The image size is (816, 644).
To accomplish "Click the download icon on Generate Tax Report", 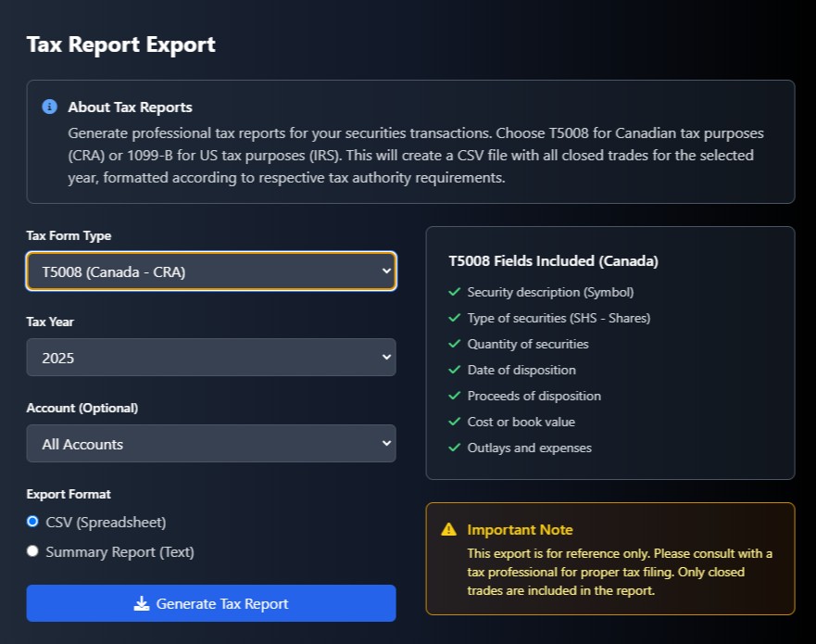I will 141,603.
